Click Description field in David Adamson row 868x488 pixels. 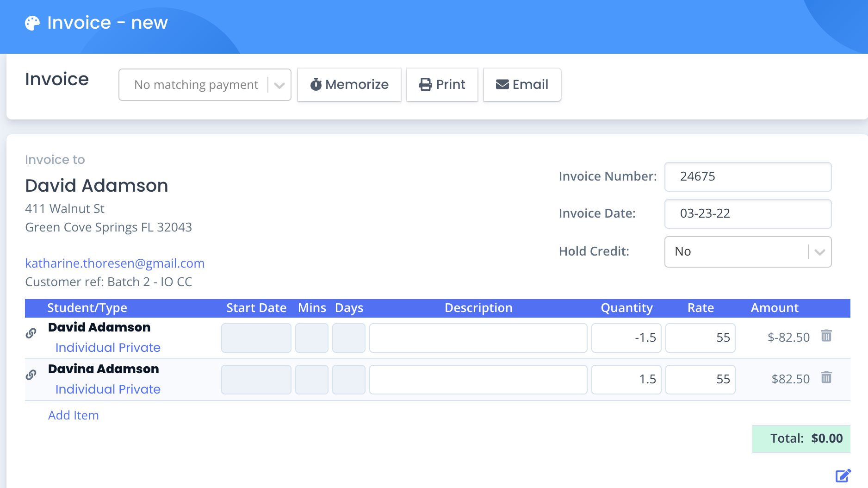point(478,338)
